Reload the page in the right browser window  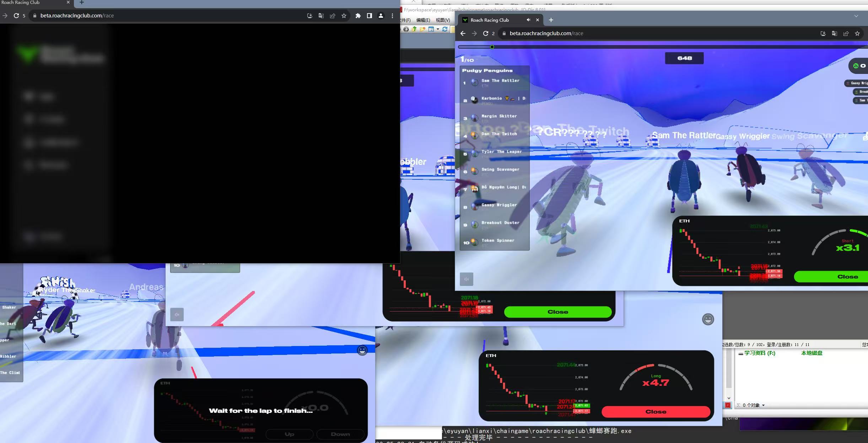point(486,33)
